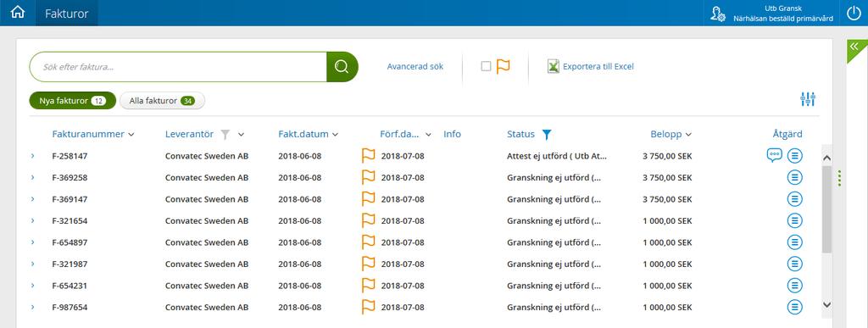Expand row F-369147 details

click(x=33, y=199)
